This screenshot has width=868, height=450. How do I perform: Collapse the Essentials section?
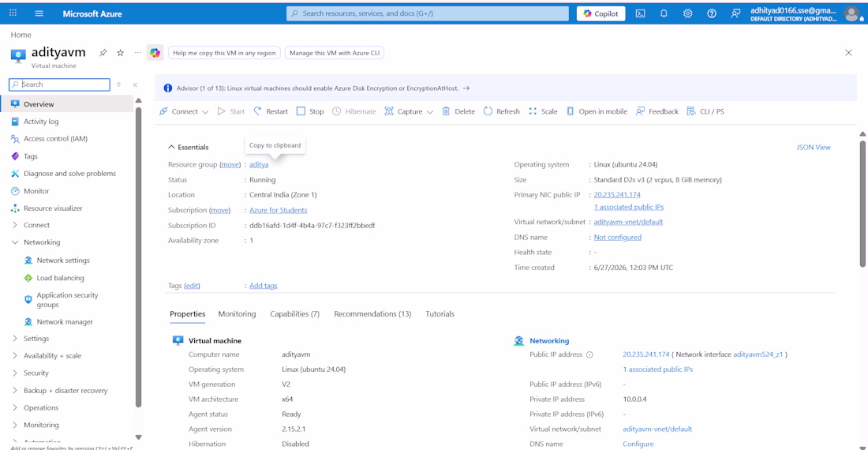pyautogui.click(x=189, y=147)
